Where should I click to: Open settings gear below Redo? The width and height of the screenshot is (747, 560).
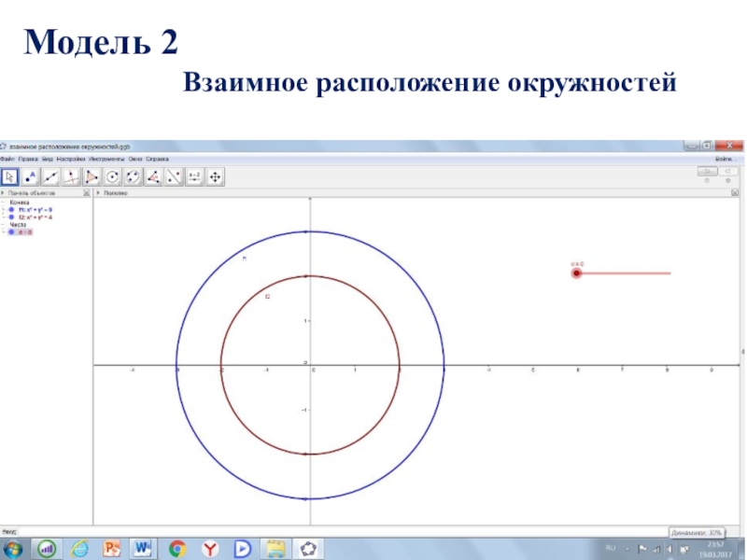coord(728,181)
